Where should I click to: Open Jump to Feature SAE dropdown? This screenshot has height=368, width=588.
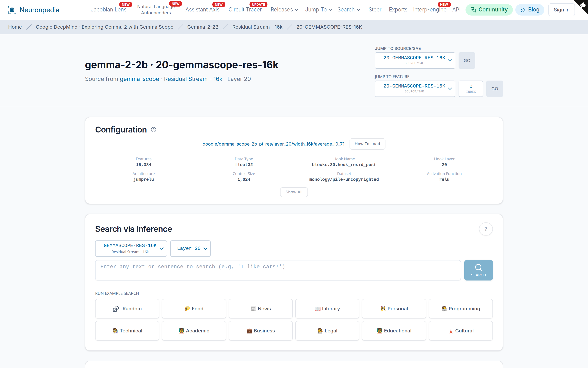[x=415, y=89]
